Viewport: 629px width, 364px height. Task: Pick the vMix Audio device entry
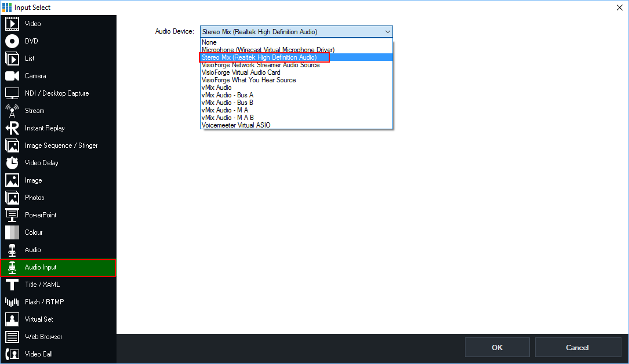point(296,88)
